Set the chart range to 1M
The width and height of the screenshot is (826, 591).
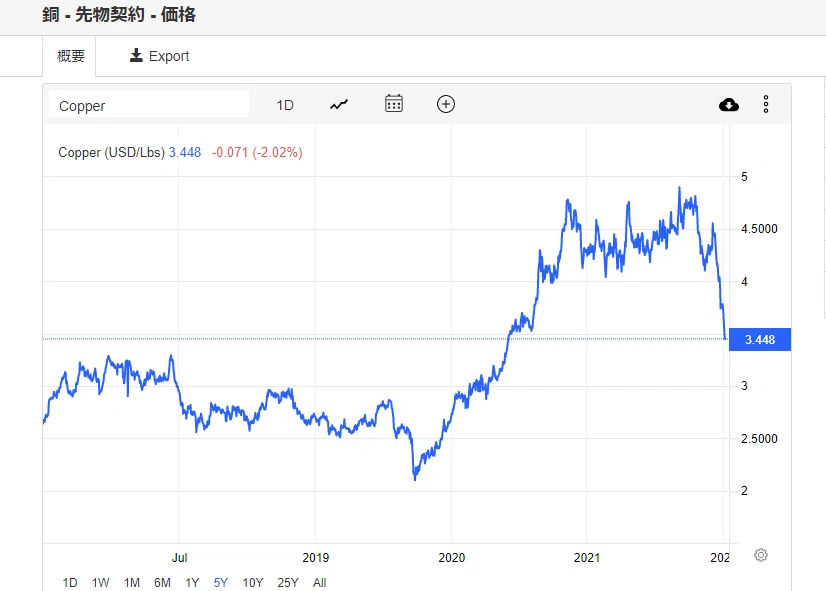(x=131, y=583)
